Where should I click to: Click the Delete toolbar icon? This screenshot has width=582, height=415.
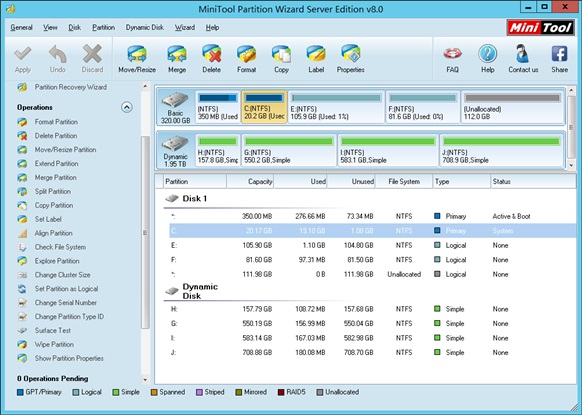(212, 54)
